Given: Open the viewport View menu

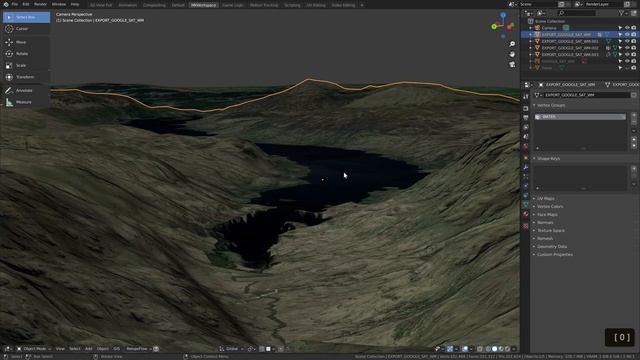Looking at the screenshot, I should coord(60,349).
